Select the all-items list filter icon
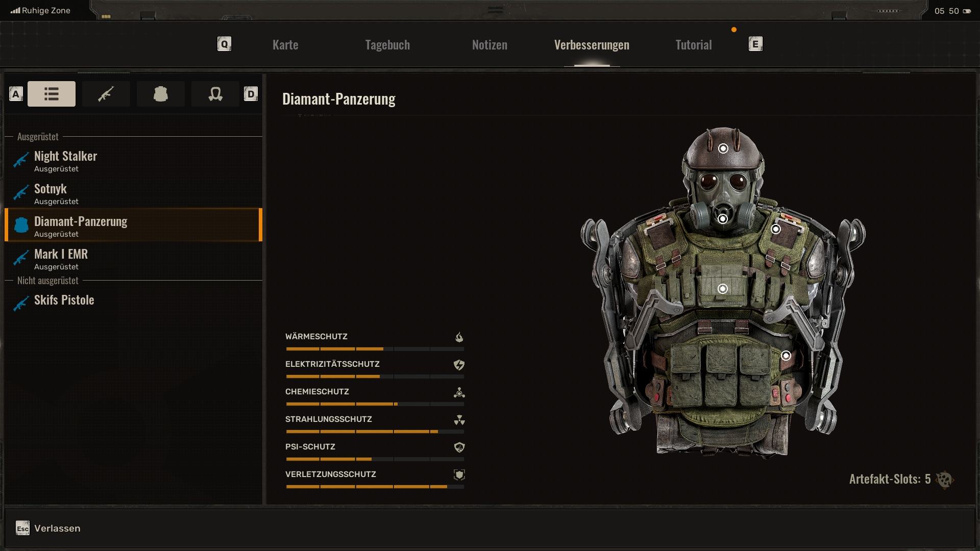The image size is (980, 551). (x=52, y=94)
